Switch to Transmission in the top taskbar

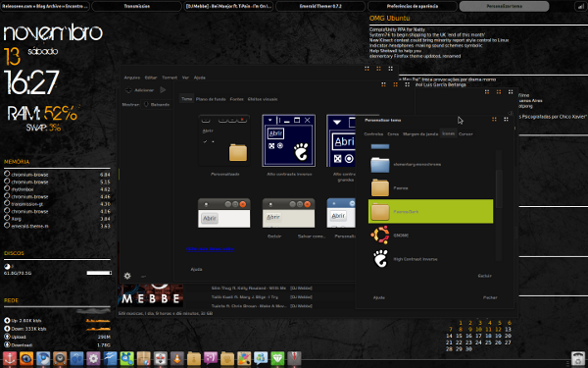[137, 7]
